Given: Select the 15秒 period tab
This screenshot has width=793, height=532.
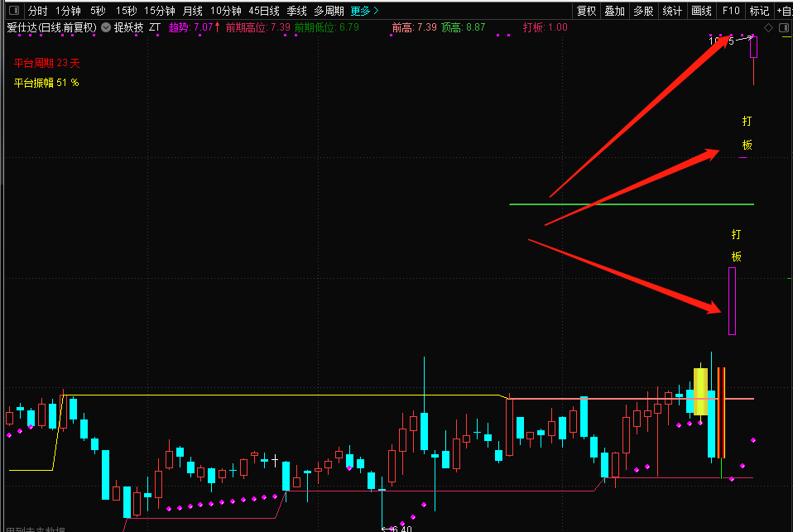Looking at the screenshot, I should (x=126, y=11).
